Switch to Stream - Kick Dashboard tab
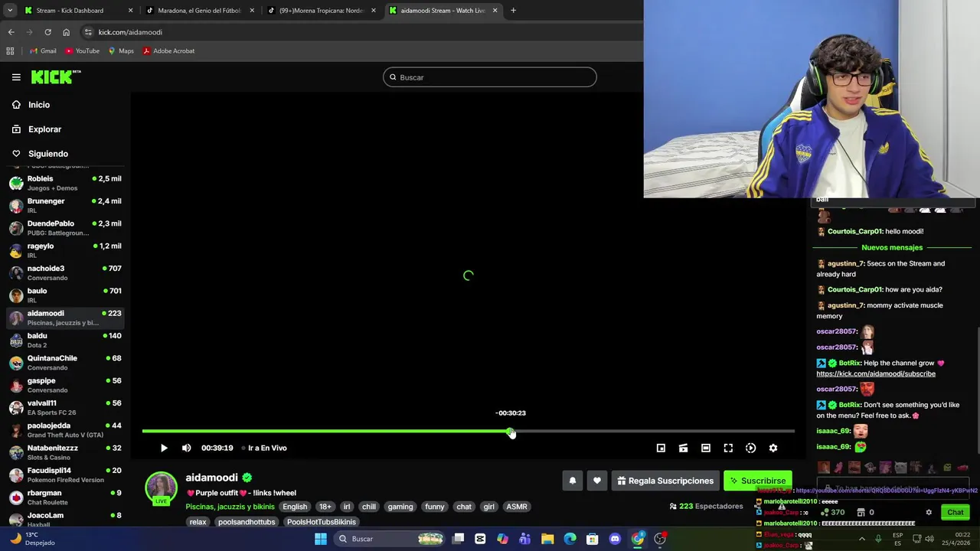The height and width of the screenshot is (551, 980). pyautogui.click(x=77, y=11)
